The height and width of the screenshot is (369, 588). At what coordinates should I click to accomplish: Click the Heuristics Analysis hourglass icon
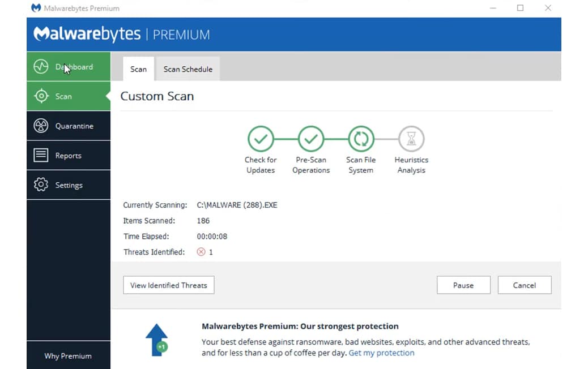click(411, 139)
